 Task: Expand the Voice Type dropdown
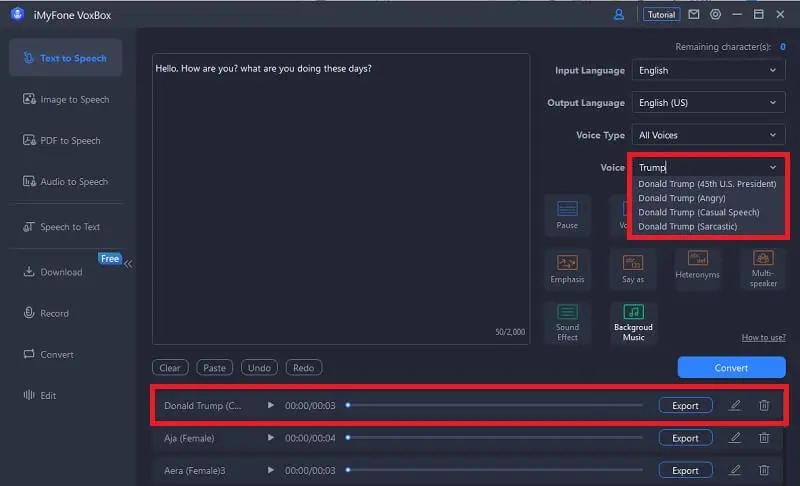(708, 135)
